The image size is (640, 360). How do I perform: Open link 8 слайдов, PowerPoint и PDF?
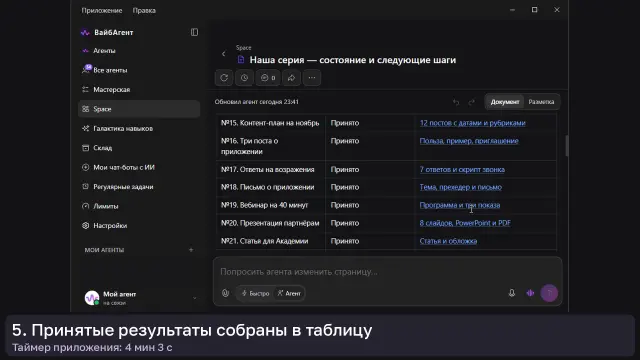point(465,223)
